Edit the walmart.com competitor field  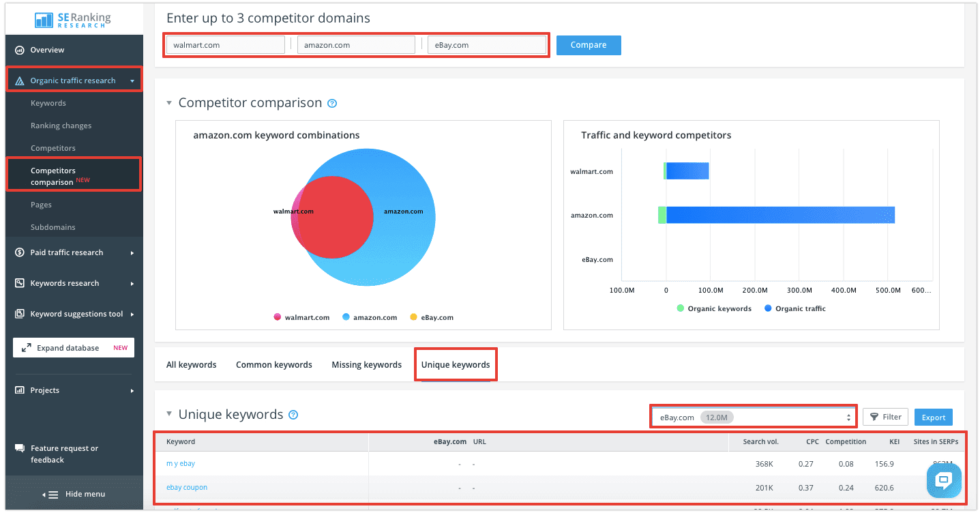[x=226, y=45]
